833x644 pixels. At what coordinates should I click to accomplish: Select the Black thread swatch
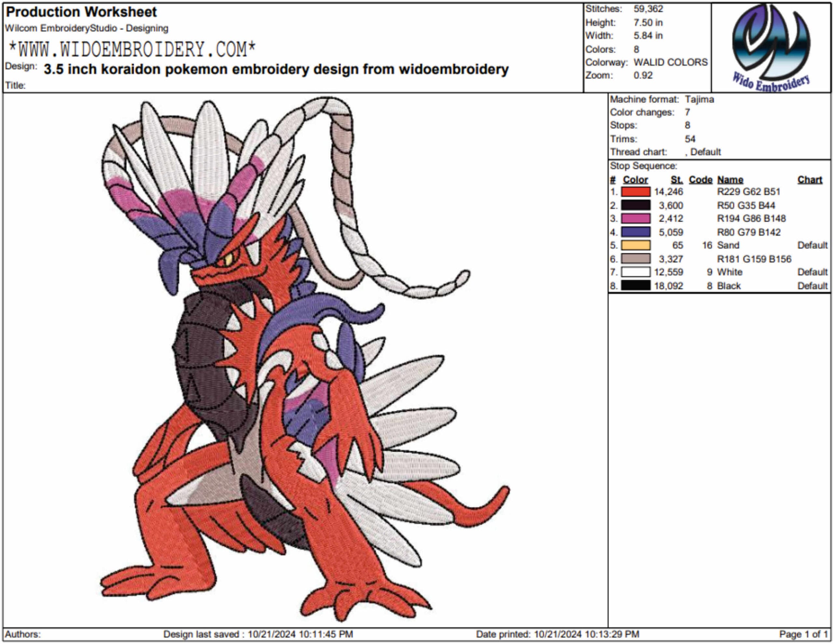coord(635,285)
